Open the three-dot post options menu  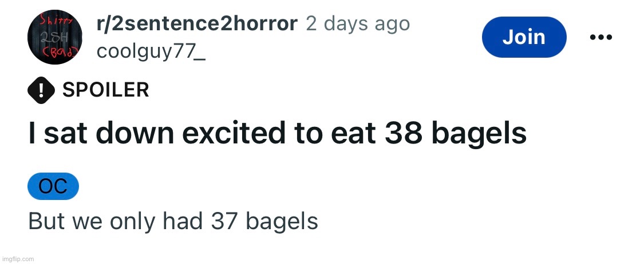[601, 37]
